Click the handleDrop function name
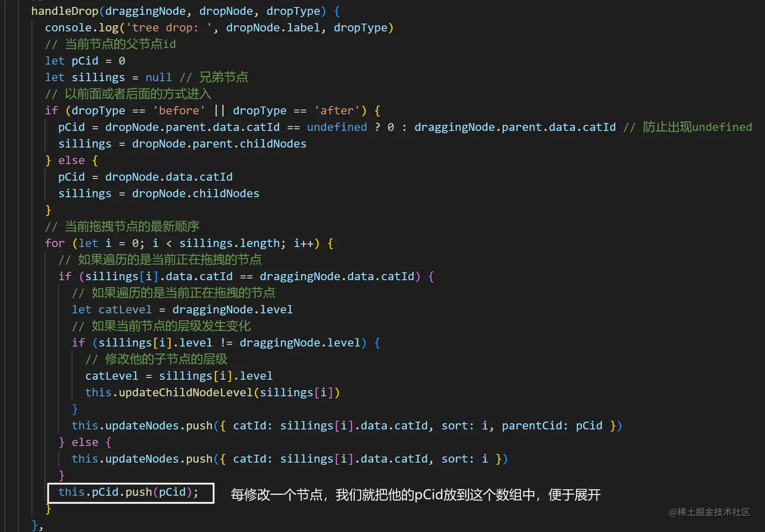765x532 pixels. click(x=64, y=11)
